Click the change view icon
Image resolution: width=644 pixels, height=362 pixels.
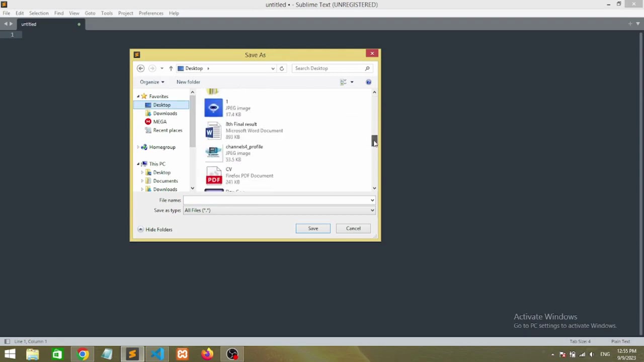pos(344,82)
